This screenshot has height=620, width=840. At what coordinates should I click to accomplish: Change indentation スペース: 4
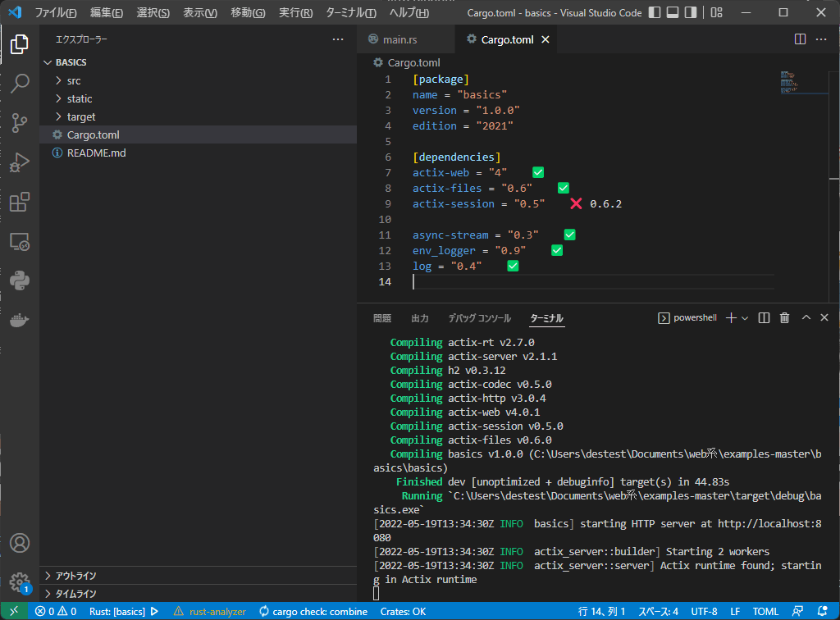pos(659,612)
